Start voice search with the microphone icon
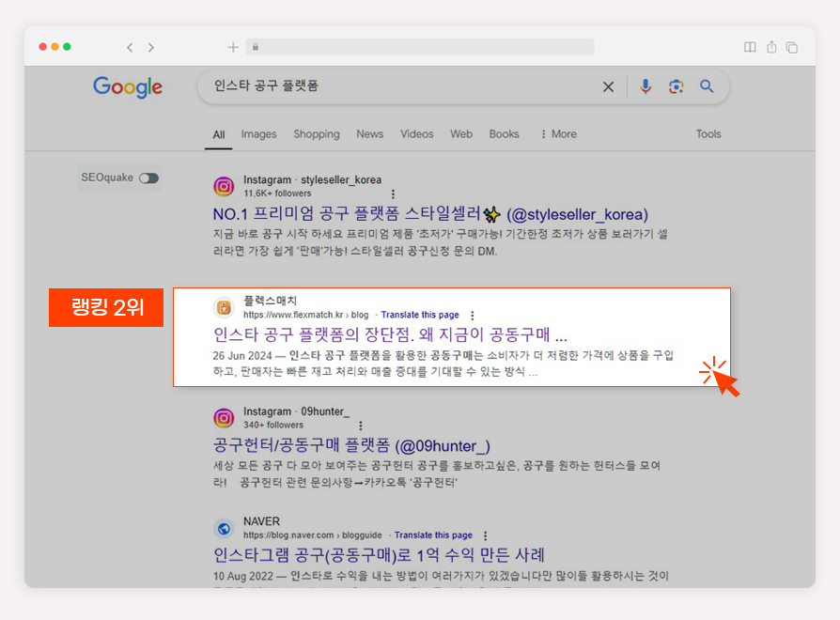The height and width of the screenshot is (620, 840). [x=646, y=86]
